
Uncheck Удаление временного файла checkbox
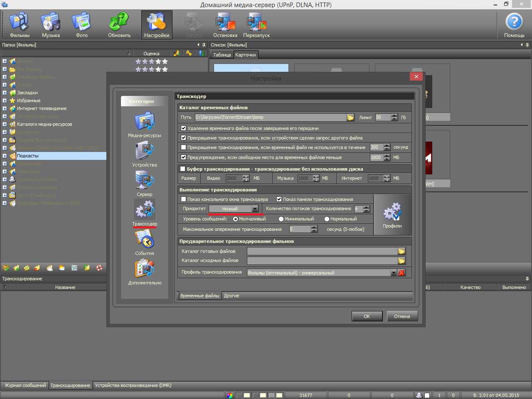tap(184, 128)
